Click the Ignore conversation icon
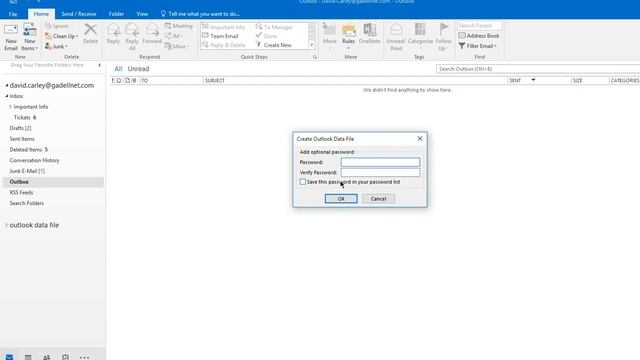Viewport: 640px width, 360px height. tap(48, 26)
